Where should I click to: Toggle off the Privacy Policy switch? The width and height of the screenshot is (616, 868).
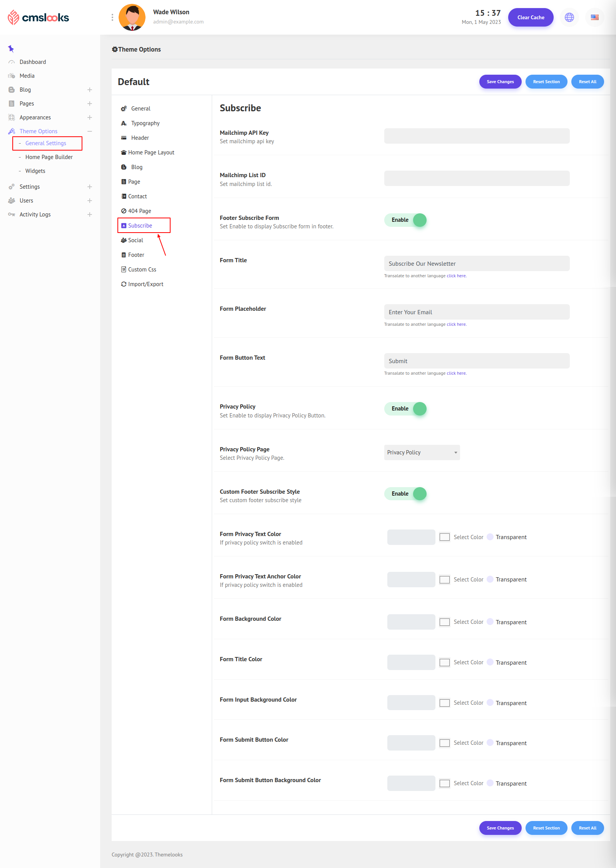pyautogui.click(x=405, y=409)
